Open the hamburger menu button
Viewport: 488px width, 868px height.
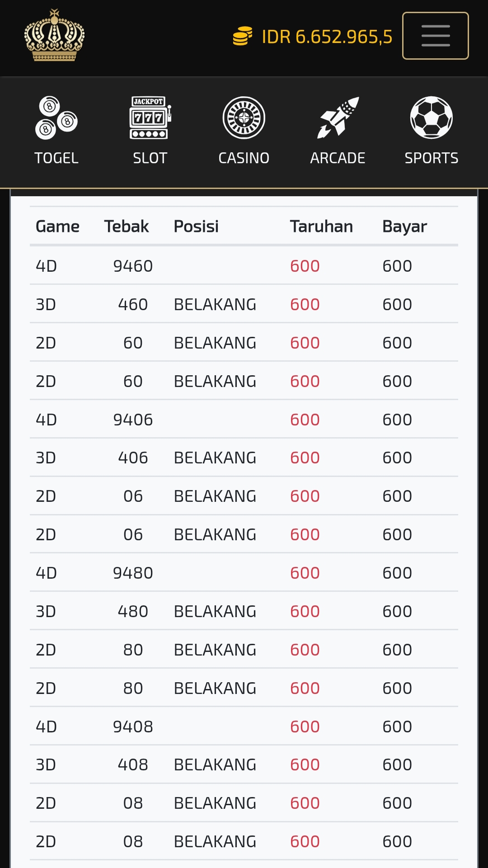[435, 36]
